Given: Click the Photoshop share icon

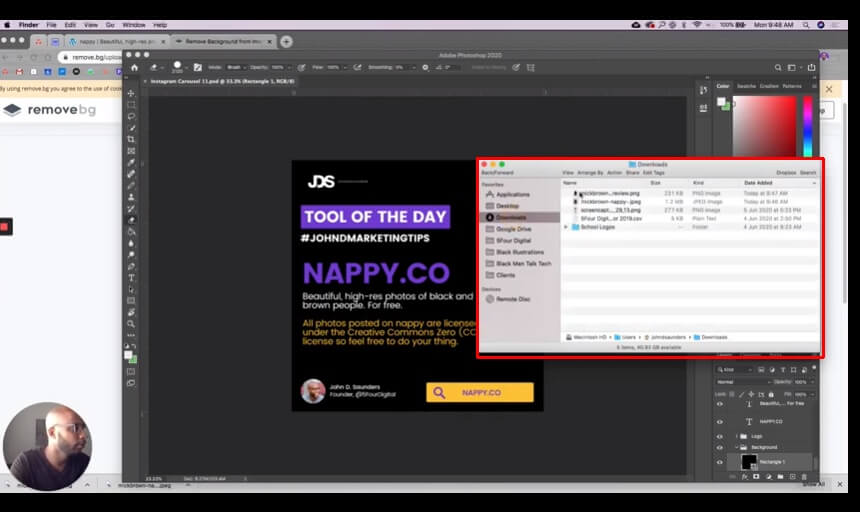Looking at the screenshot, I should point(811,67).
